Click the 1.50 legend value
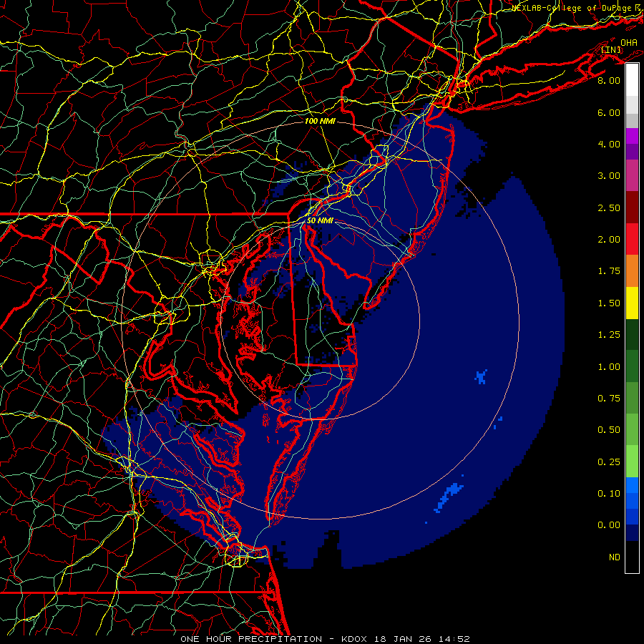The image size is (644, 644). click(609, 303)
